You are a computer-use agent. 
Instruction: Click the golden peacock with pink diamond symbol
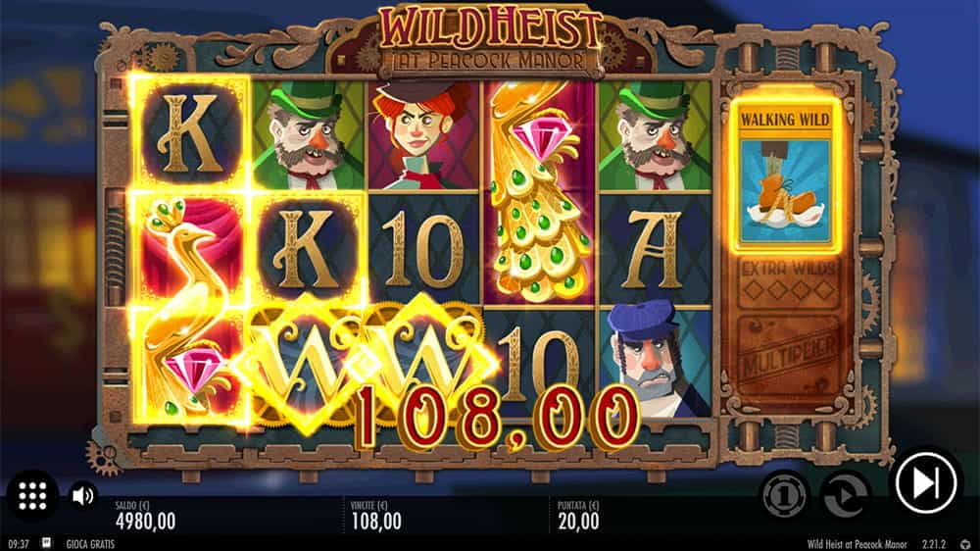click(x=541, y=192)
